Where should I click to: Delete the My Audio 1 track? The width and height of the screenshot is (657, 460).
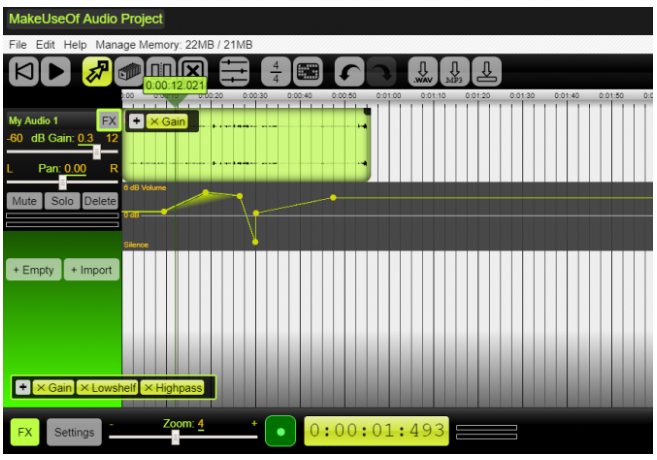100,201
